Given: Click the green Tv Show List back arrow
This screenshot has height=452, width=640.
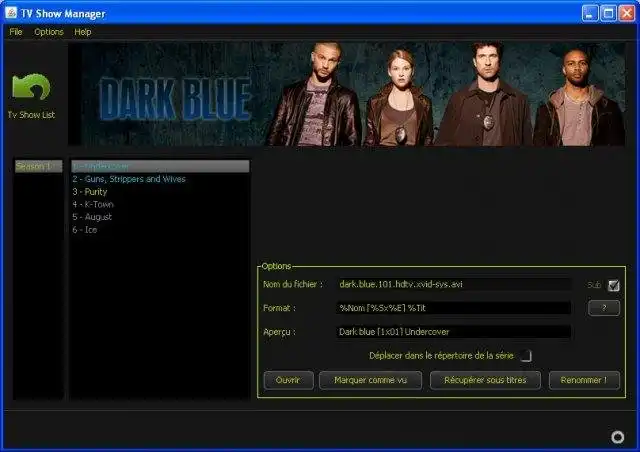Looking at the screenshot, I should pyautogui.click(x=31, y=87).
